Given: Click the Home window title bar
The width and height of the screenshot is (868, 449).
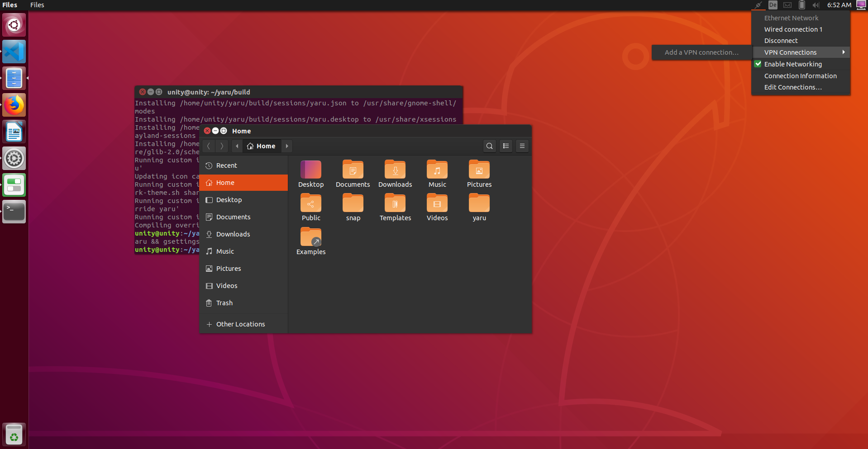Looking at the screenshot, I should point(366,131).
